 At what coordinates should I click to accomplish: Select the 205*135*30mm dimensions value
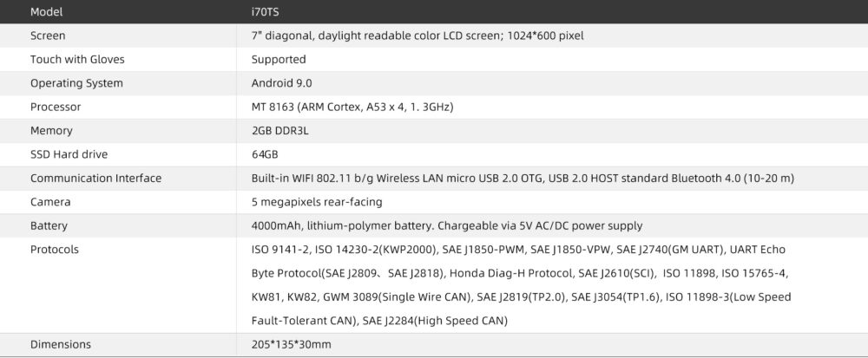click(x=291, y=344)
